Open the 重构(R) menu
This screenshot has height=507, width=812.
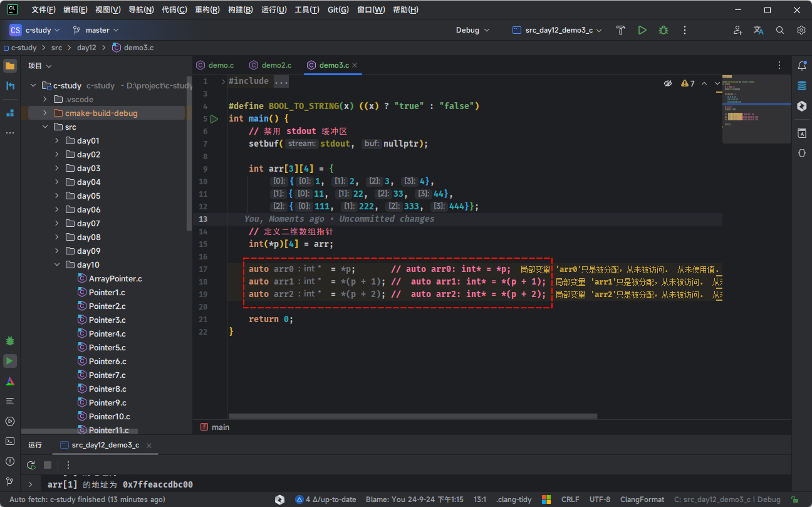click(207, 10)
